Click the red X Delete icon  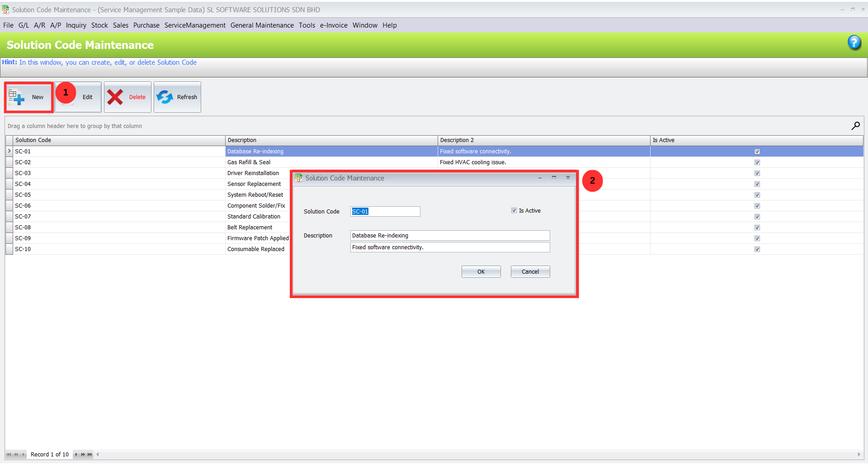(x=115, y=97)
